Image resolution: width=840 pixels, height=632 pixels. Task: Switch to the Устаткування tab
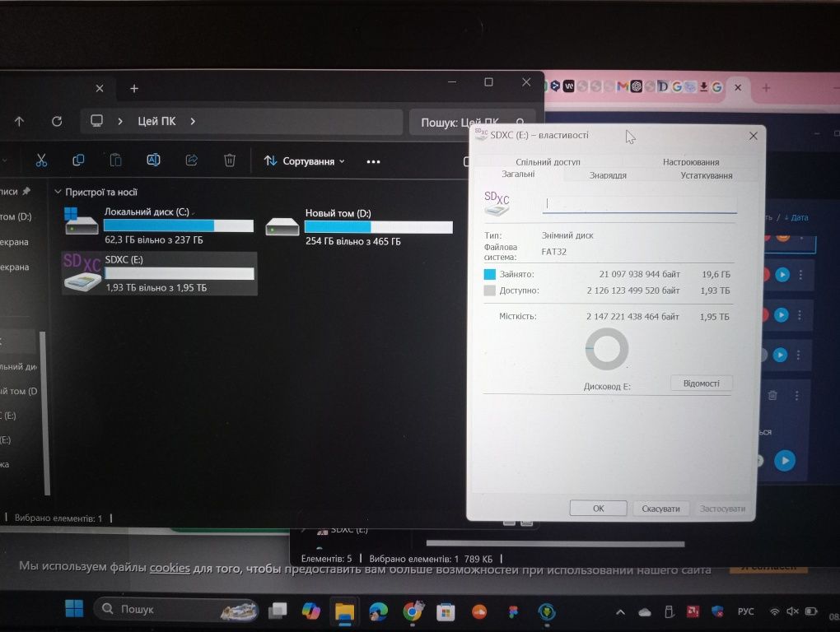(706, 175)
